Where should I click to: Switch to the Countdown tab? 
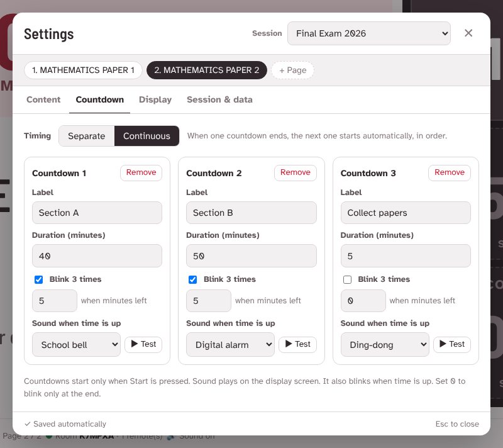click(100, 99)
